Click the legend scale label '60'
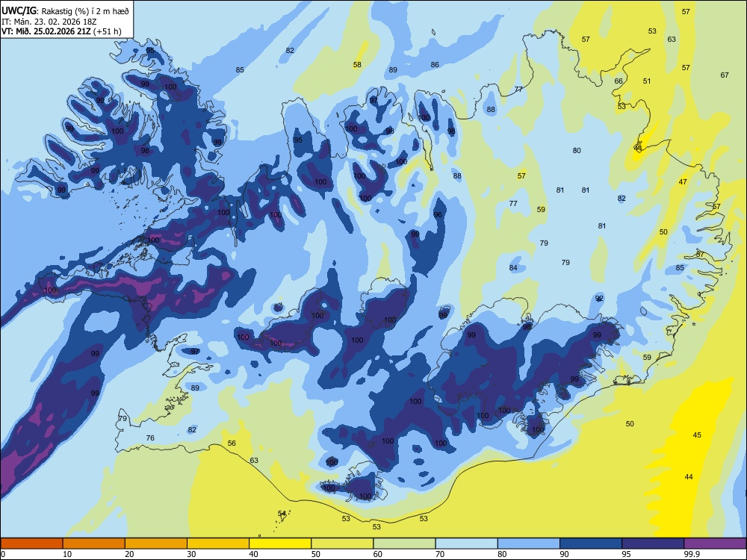The width and height of the screenshot is (747, 560). pyautogui.click(x=378, y=554)
